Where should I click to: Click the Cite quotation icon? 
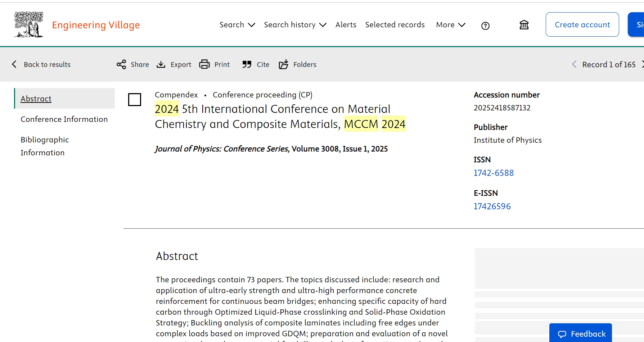pos(247,64)
